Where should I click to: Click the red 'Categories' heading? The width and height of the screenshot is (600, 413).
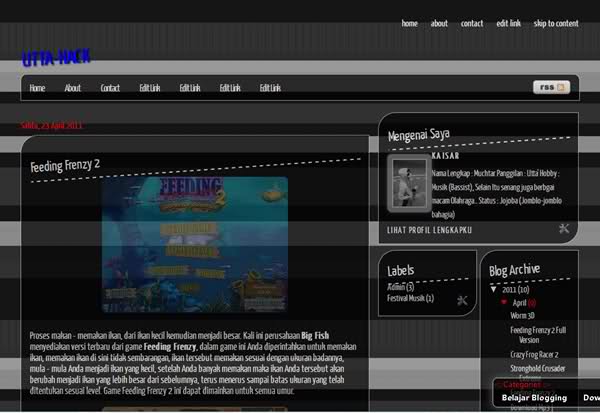(x=522, y=385)
